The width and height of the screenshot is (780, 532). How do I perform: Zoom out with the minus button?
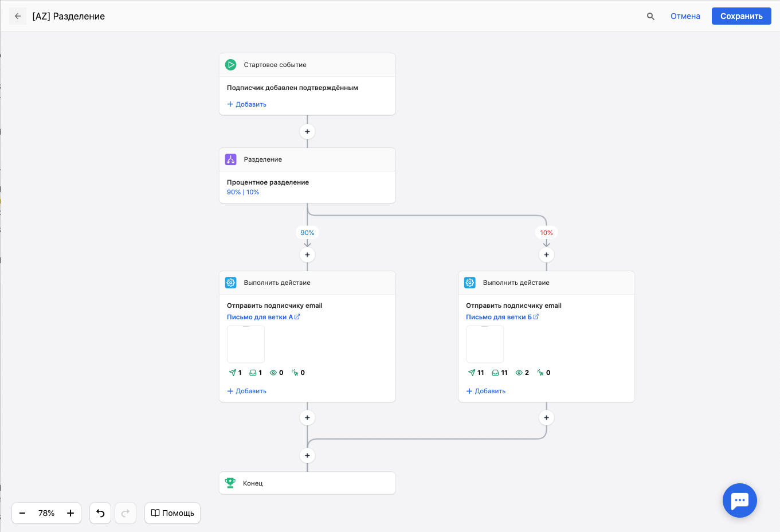click(x=22, y=513)
